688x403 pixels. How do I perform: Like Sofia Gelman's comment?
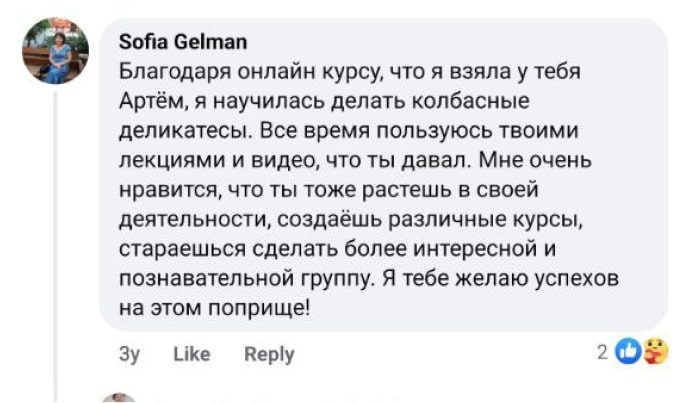pyautogui.click(x=191, y=354)
